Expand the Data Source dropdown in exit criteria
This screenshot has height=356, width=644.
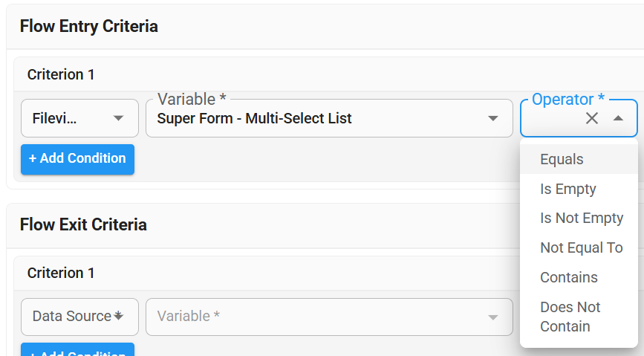tap(79, 317)
